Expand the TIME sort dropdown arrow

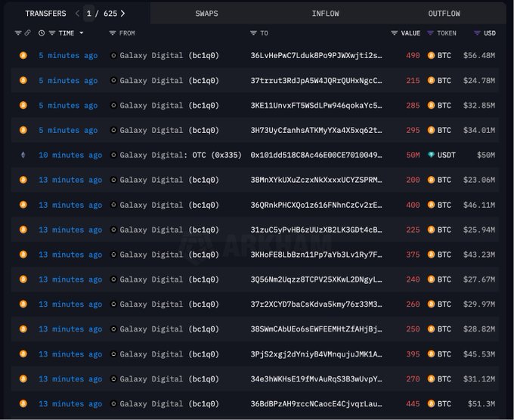tap(82, 33)
